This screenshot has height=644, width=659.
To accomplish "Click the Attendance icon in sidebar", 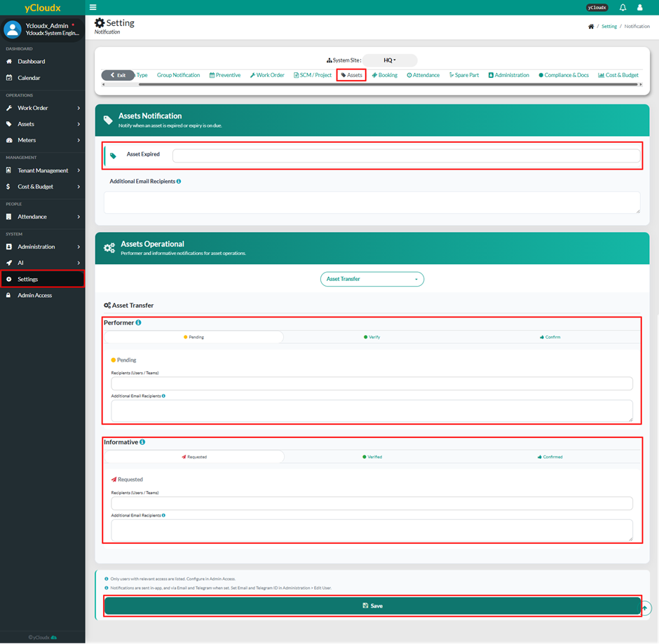I will [9, 217].
